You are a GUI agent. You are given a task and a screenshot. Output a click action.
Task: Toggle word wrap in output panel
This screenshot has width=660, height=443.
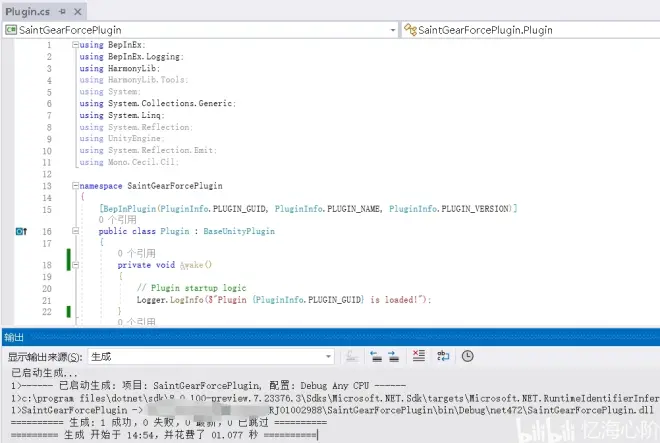point(444,356)
